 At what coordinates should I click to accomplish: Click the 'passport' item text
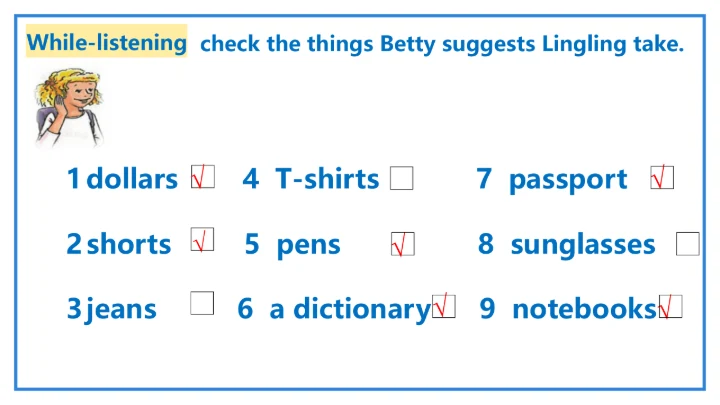click(567, 180)
